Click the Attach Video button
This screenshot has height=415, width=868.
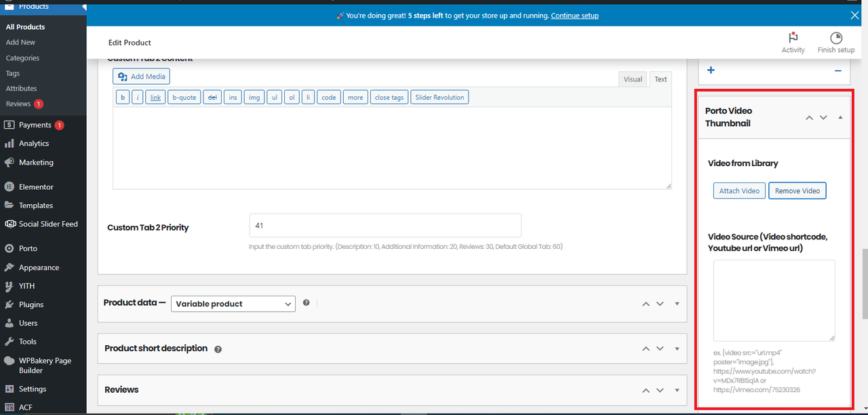pyautogui.click(x=739, y=191)
